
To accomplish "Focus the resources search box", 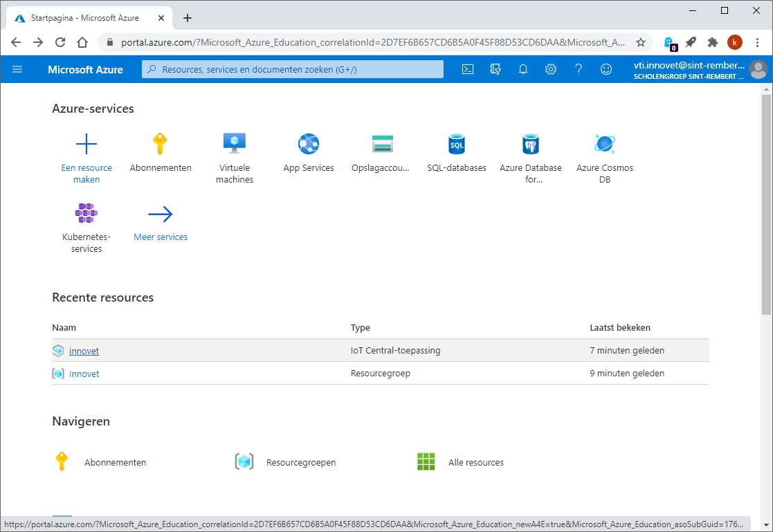I will [293, 69].
